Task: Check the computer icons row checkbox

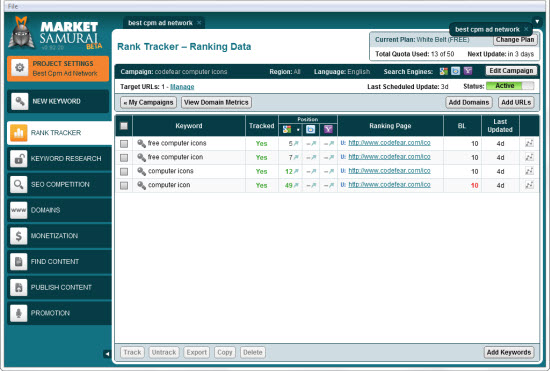Action: point(124,171)
